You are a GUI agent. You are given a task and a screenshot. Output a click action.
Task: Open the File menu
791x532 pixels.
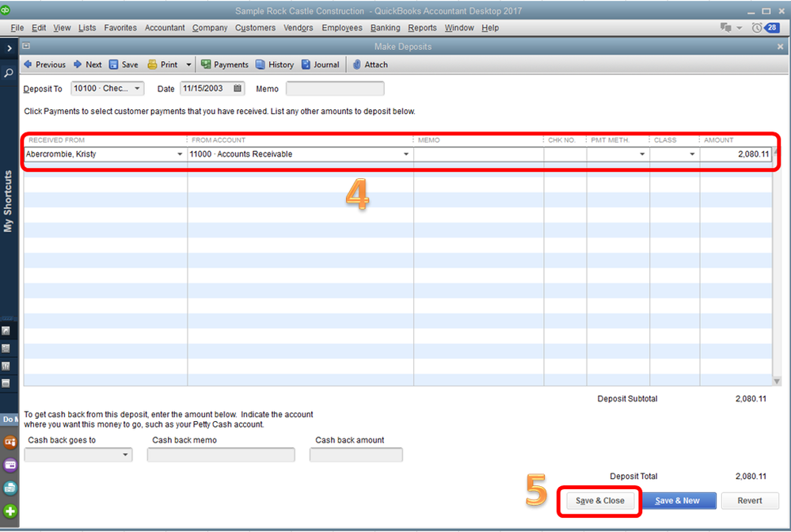pos(17,28)
